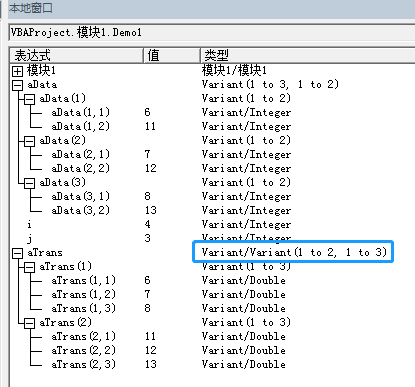Click type Variant/Variant(1 to 2, 1 to 3)
The width and height of the screenshot is (415, 387).
click(x=294, y=252)
